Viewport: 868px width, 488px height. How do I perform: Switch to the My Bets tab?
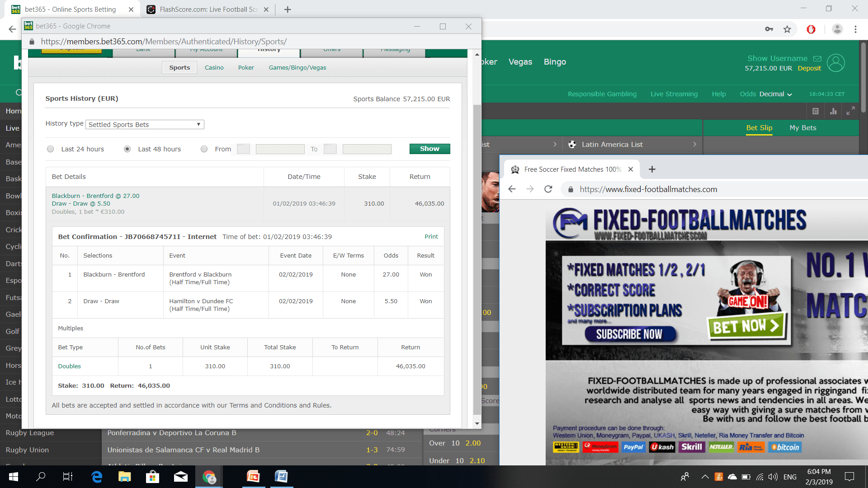click(803, 128)
